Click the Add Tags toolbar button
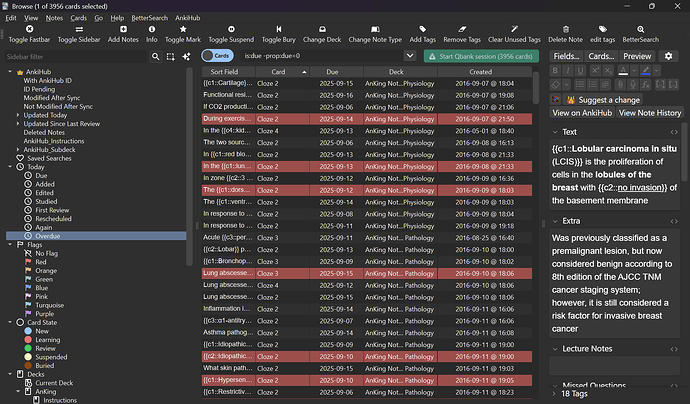Image resolution: width=690 pixels, height=404 pixels. pos(425,33)
